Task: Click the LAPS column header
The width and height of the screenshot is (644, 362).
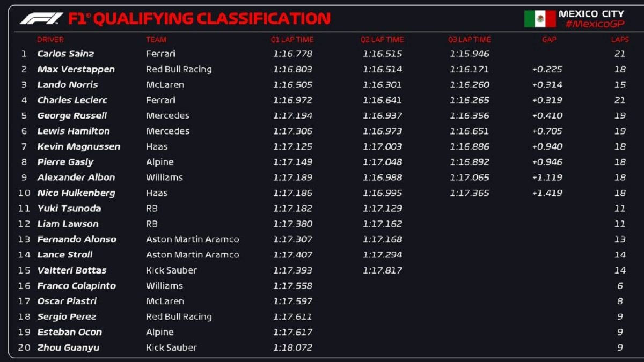Action: click(620, 40)
